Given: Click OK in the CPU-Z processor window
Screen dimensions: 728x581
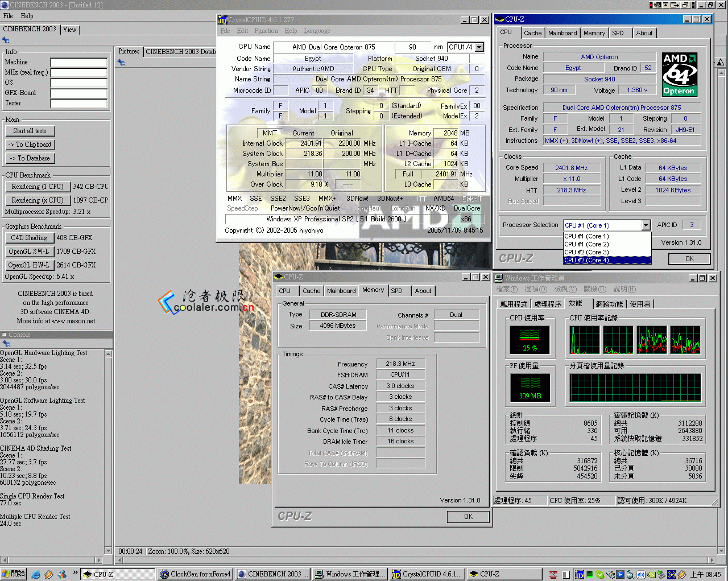Looking at the screenshot, I should 689,259.
